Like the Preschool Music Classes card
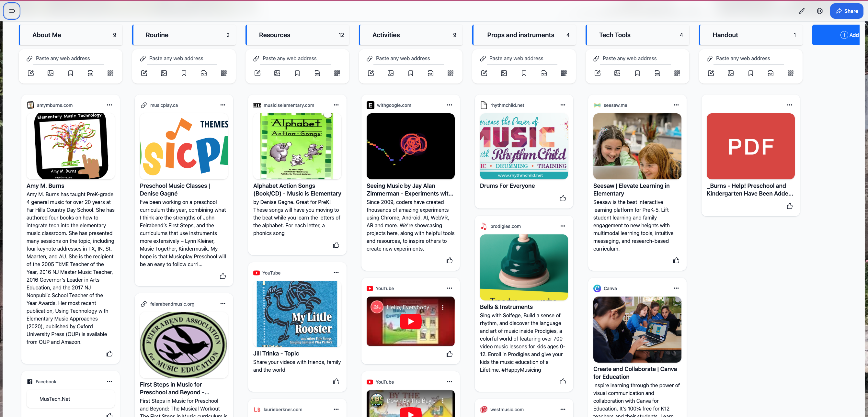Viewport: 868px width, 417px height. (x=223, y=276)
